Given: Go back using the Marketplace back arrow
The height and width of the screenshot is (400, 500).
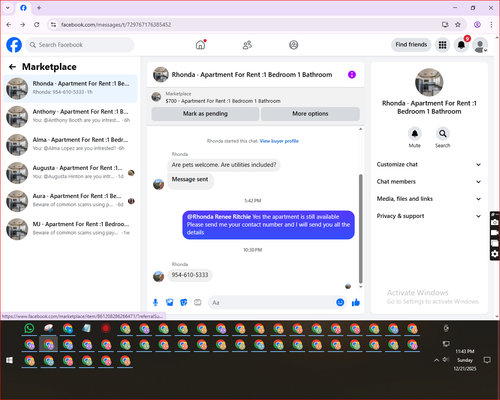Looking at the screenshot, I should (x=12, y=67).
